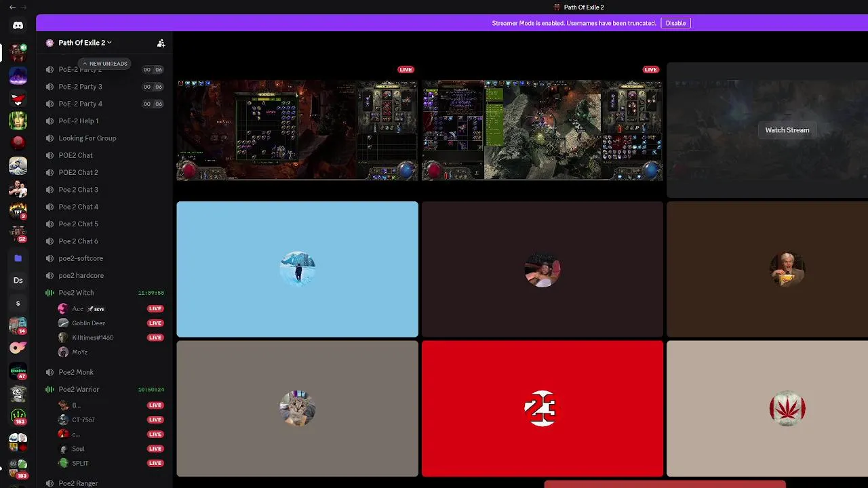Join the Poe 2 Chat 5 channel
868x488 pixels.
(x=105, y=224)
